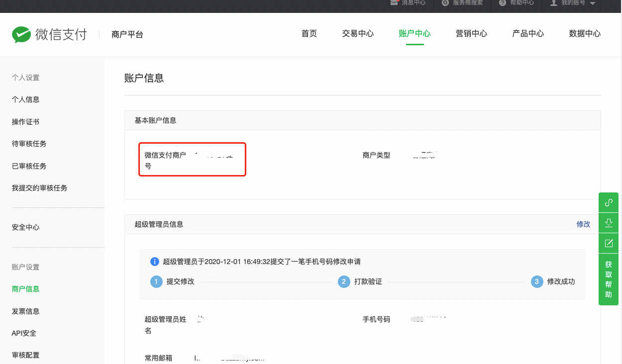Click the 商户平台 label beside the logo
This screenshot has height=364, width=622.
[x=127, y=35]
